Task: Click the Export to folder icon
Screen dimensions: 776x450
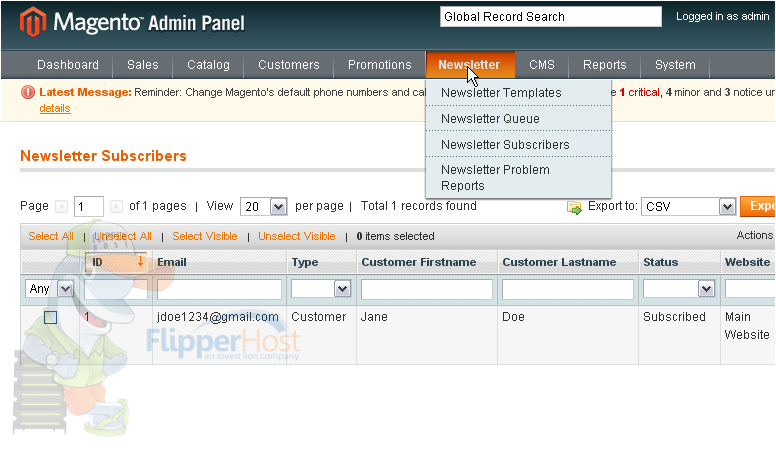Action: click(574, 207)
